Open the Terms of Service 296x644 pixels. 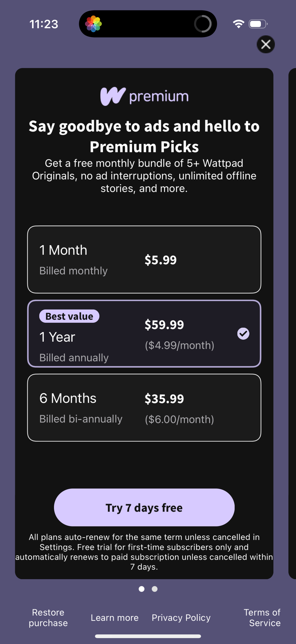tap(262, 617)
